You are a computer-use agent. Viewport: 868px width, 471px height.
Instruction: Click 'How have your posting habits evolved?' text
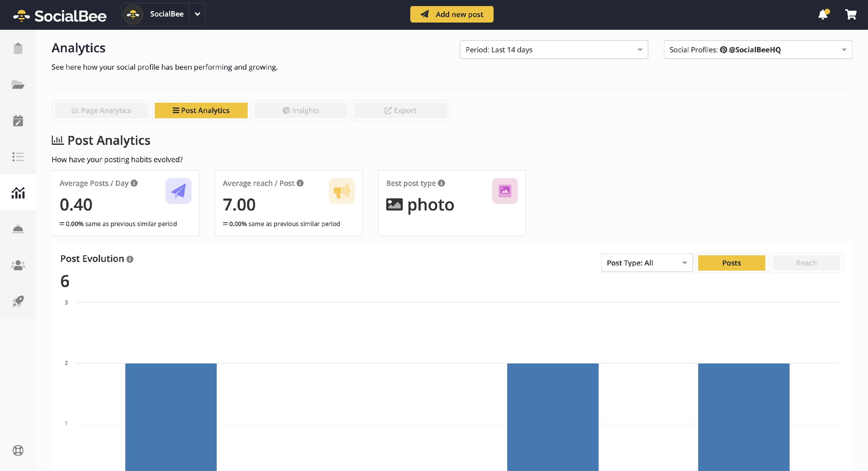tap(117, 160)
